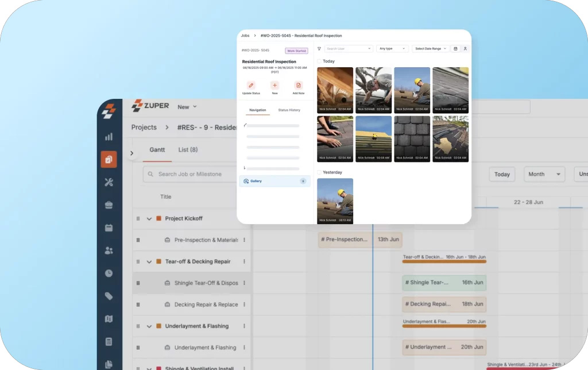Select the Nick Schmidt photo under Yesterday

click(x=335, y=201)
